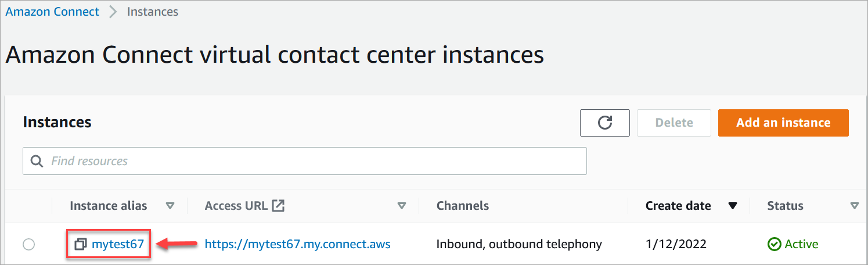This screenshot has height=265, width=868.
Task: Click the magnifier icon in search box
Action: click(37, 161)
